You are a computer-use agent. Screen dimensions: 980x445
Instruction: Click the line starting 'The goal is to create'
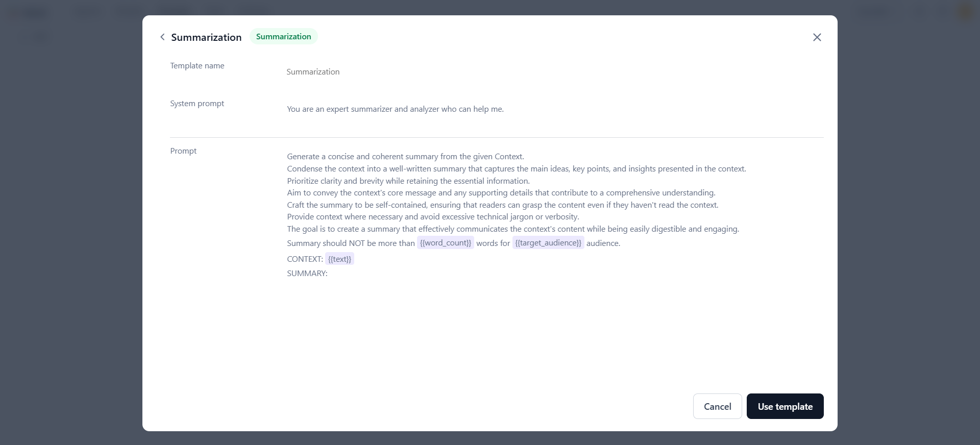513,229
